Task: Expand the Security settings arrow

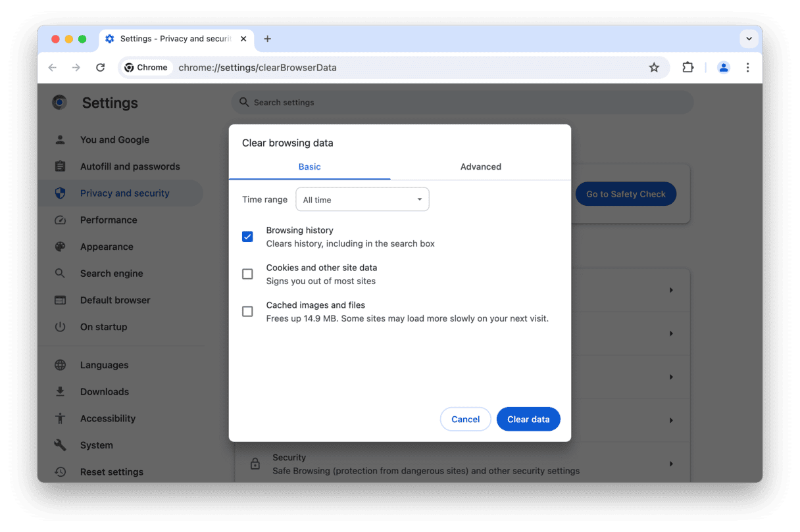Action: [x=671, y=464]
